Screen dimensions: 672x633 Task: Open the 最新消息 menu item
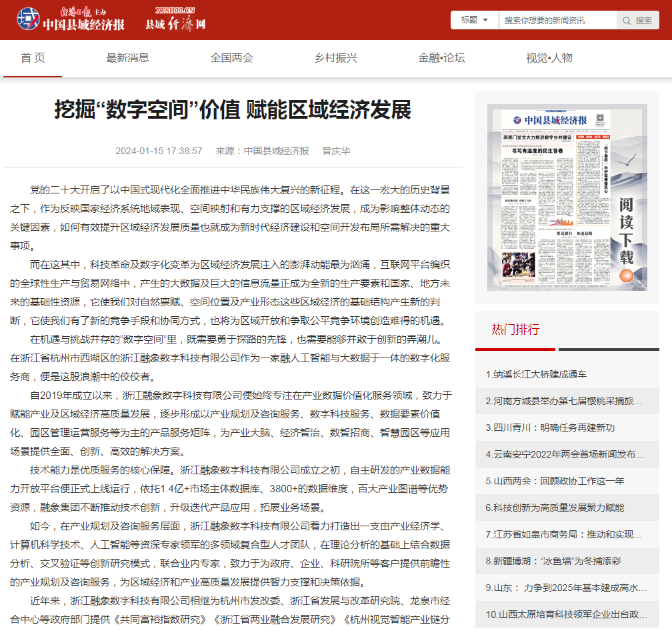click(127, 58)
